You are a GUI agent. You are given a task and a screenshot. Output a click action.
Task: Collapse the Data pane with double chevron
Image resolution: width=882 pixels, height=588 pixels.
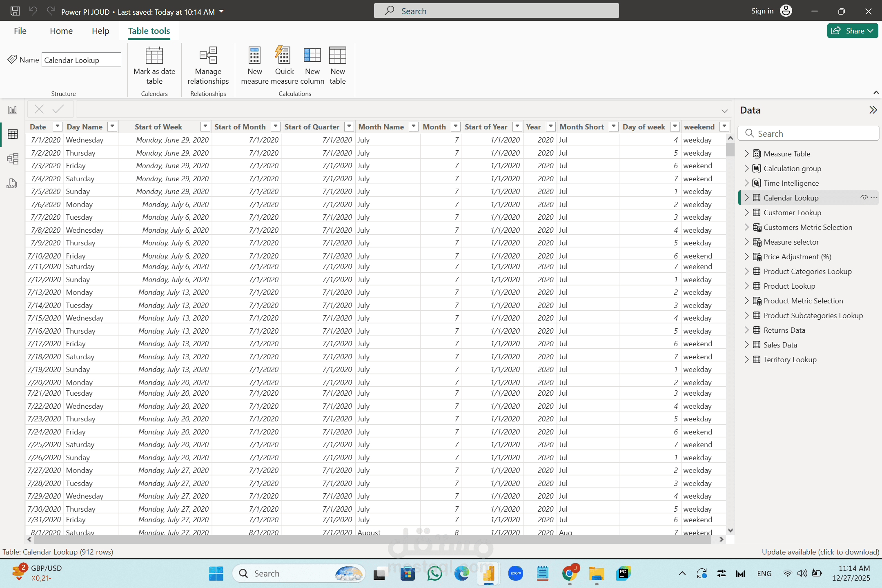click(873, 110)
